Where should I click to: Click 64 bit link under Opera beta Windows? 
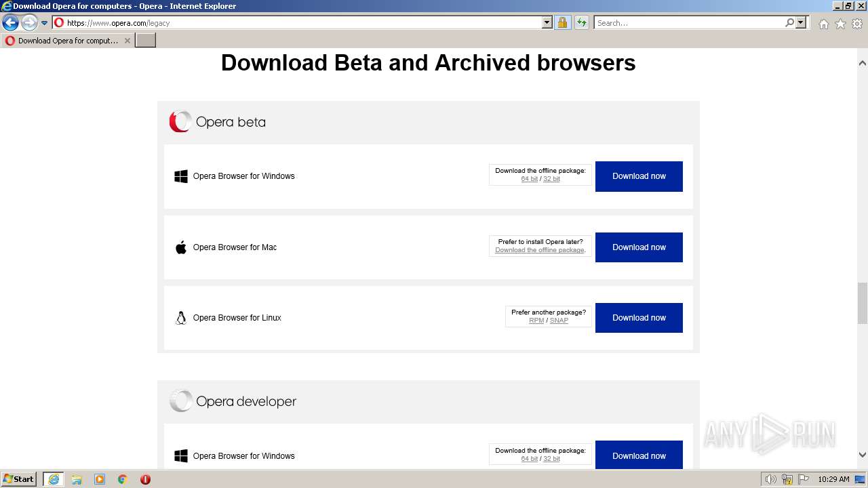pyautogui.click(x=530, y=179)
